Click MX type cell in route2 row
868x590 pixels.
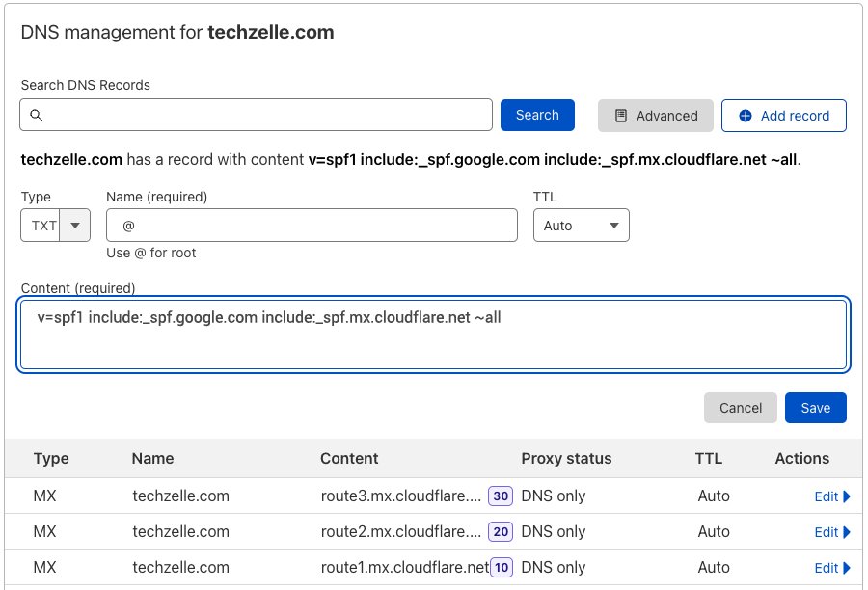point(44,532)
